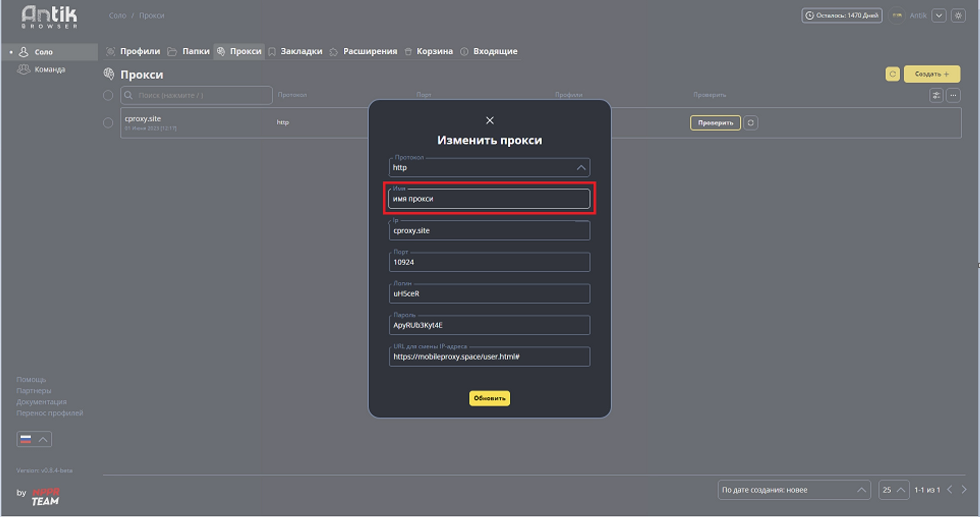Toggle the select-all checkbox near search
Screen dimensions: 980x517
(108, 95)
